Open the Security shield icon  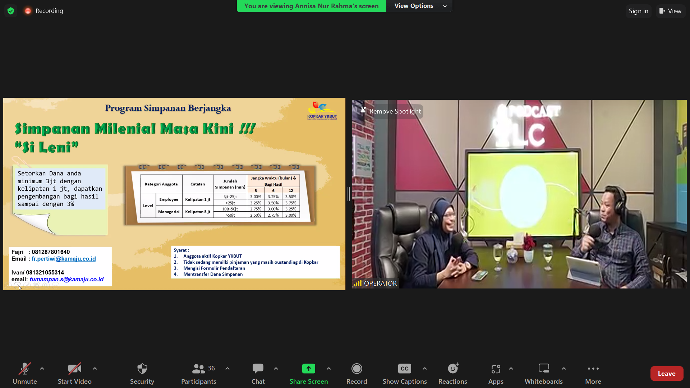pyautogui.click(x=142, y=369)
